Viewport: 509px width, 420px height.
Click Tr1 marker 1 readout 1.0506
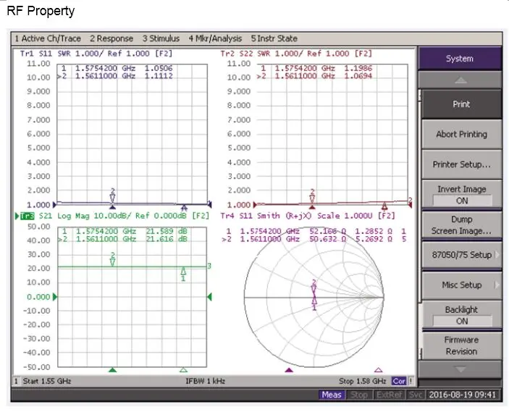click(x=159, y=68)
